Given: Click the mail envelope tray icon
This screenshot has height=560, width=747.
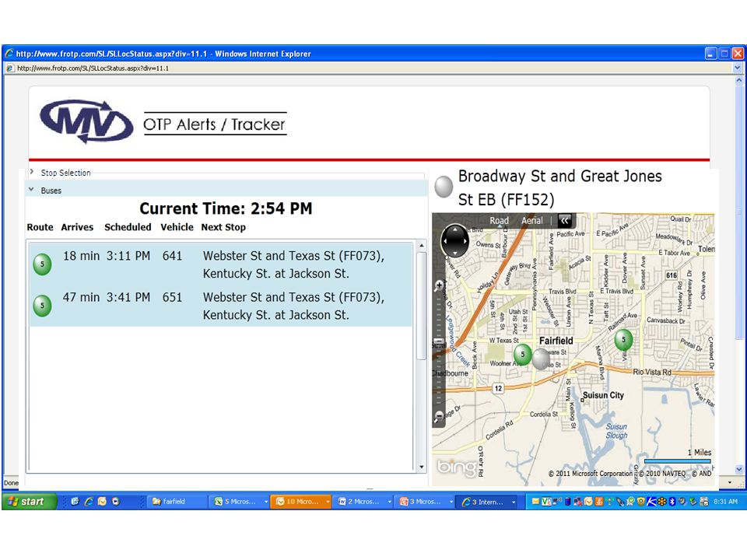Looking at the screenshot, I should (x=535, y=502).
